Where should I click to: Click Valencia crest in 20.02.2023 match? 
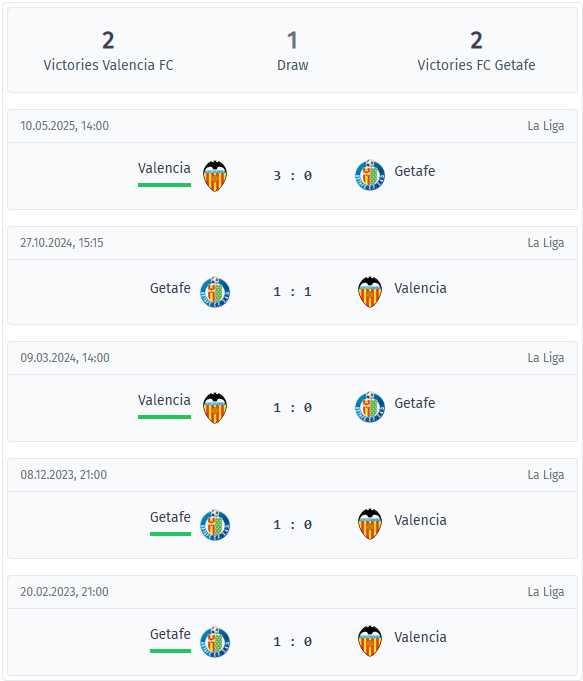[370, 641]
